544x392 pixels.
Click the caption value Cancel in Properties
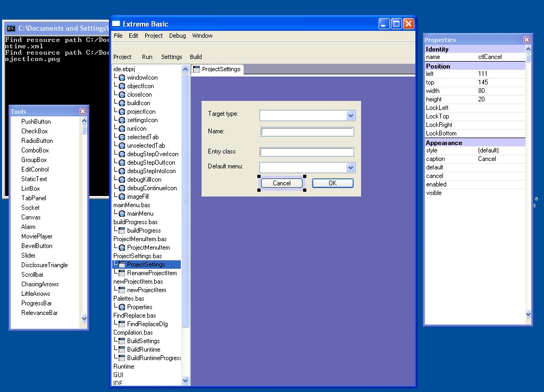[487, 159]
